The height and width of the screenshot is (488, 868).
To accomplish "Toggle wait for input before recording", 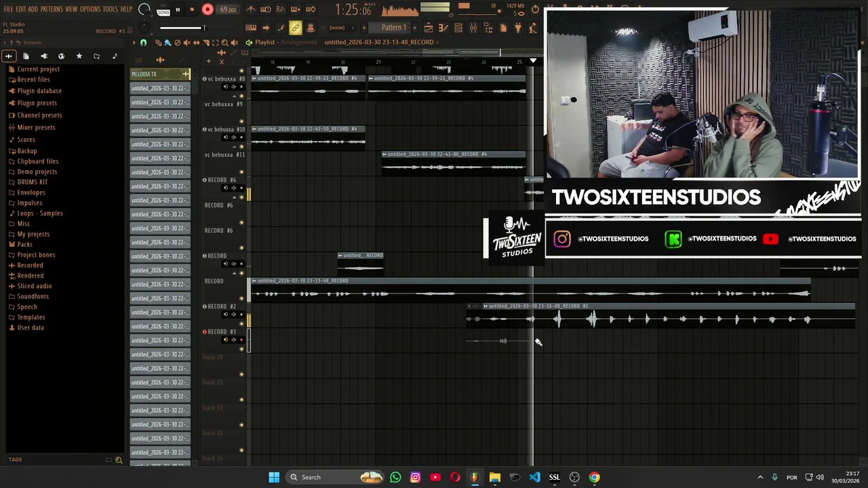I will (266, 9).
